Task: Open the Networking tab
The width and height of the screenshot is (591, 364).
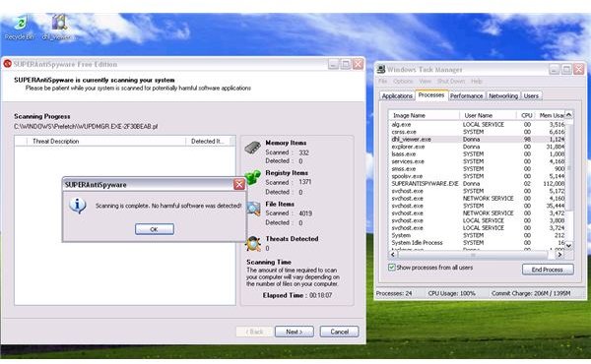Action: (503, 96)
